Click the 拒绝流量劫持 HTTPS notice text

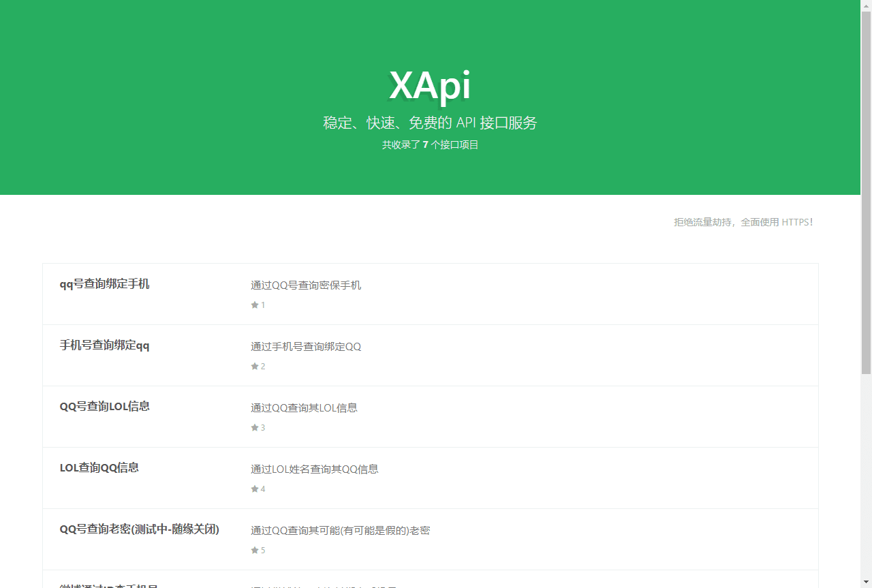[x=744, y=221]
